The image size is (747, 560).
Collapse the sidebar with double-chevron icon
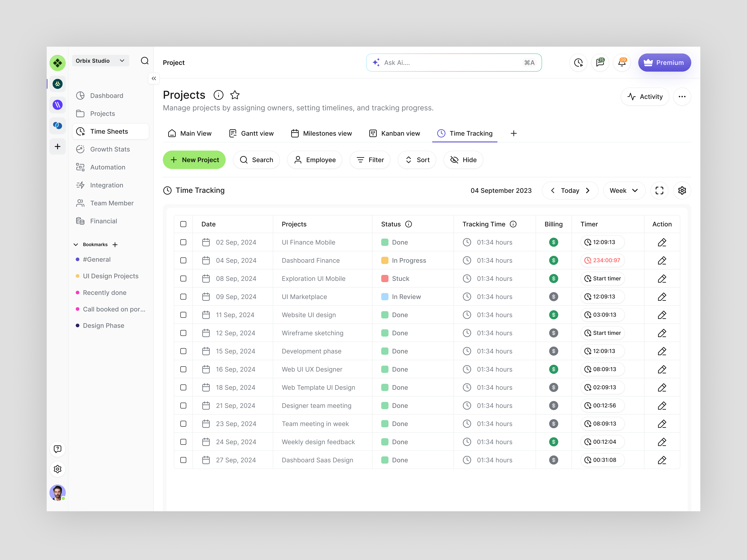[154, 78]
